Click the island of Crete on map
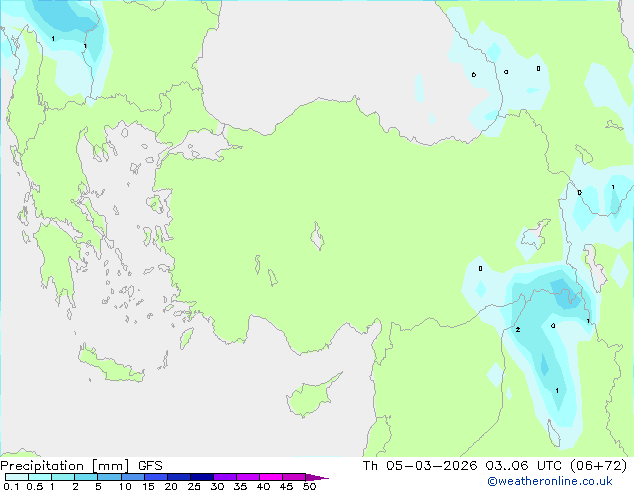 click(x=110, y=364)
